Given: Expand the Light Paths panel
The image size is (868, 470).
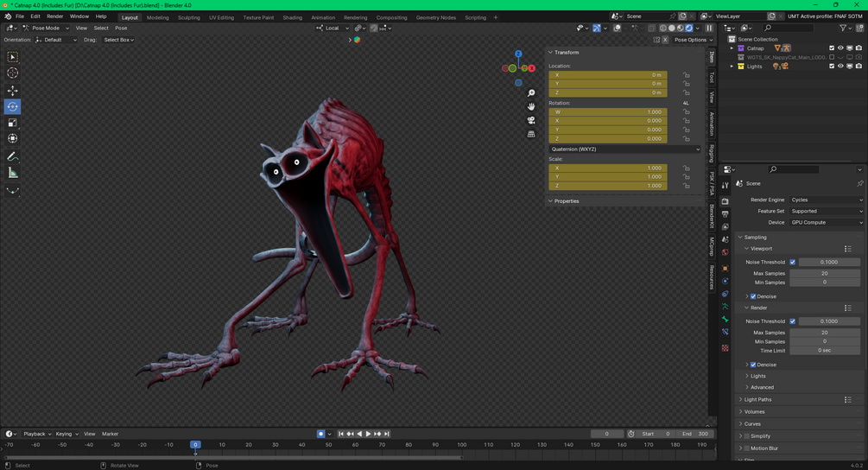Looking at the screenshot, I should [758, 399].
